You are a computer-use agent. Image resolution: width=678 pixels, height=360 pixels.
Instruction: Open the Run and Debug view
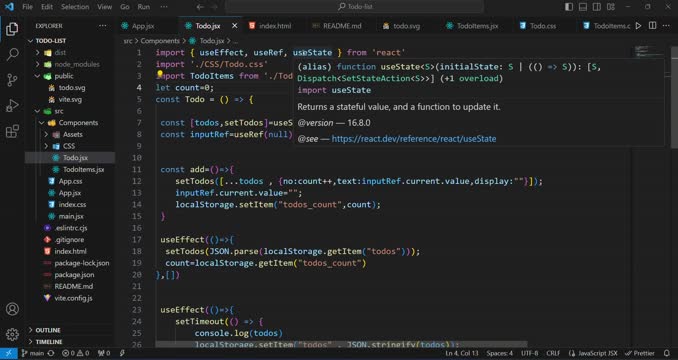[12, 105]
